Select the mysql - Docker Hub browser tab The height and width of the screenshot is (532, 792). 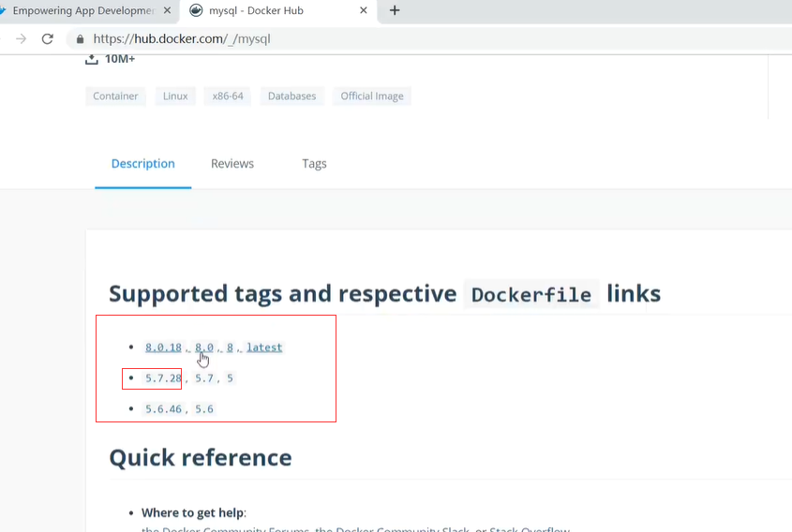click(x=277, y=10)
